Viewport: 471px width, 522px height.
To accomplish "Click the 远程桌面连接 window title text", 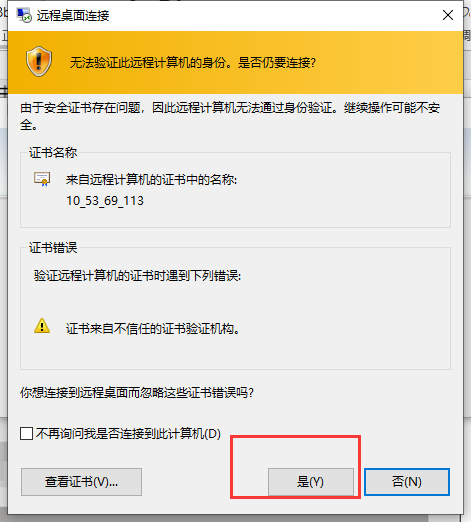I will (73, 16).
